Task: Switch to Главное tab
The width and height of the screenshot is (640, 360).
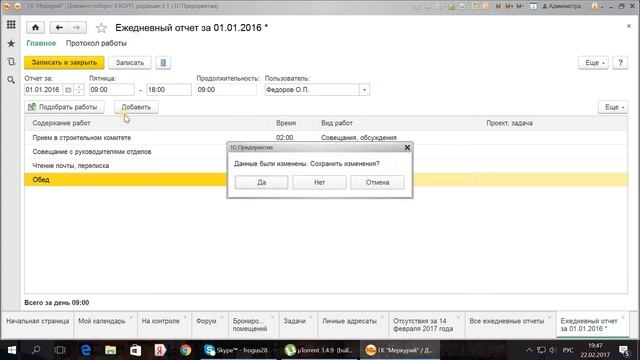Action: [x=41, y=43]
